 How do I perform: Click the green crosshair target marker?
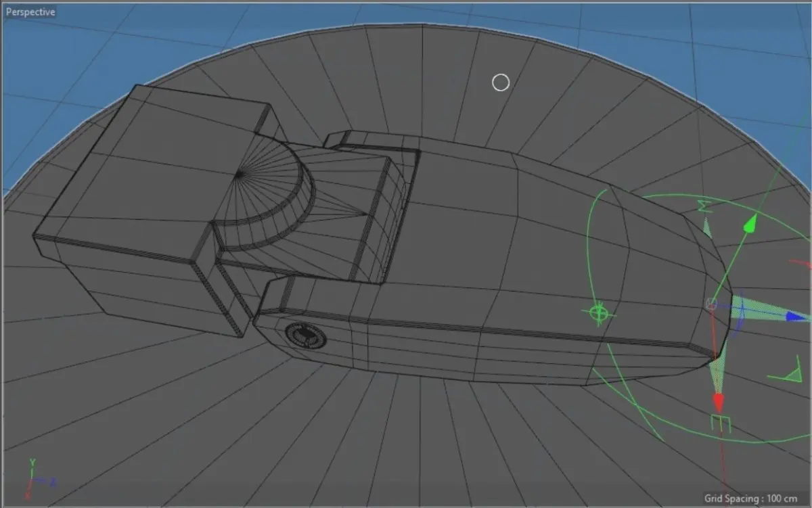(598, 313)
